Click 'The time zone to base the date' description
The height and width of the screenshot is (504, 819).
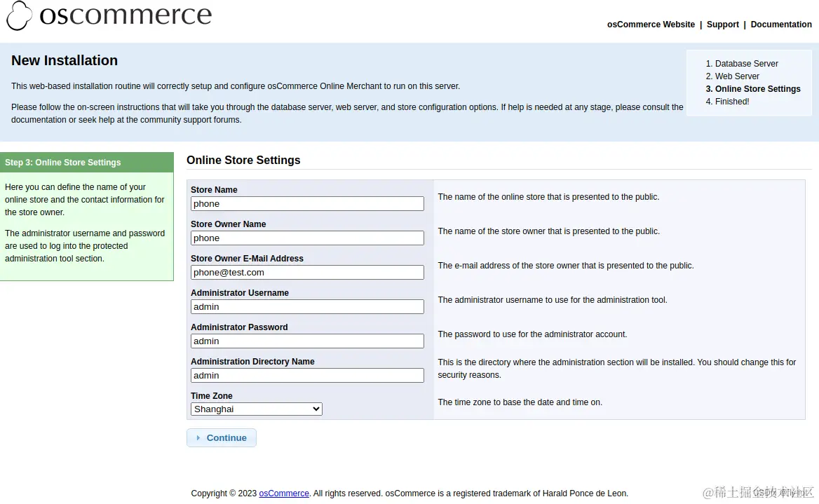(520, 402)
